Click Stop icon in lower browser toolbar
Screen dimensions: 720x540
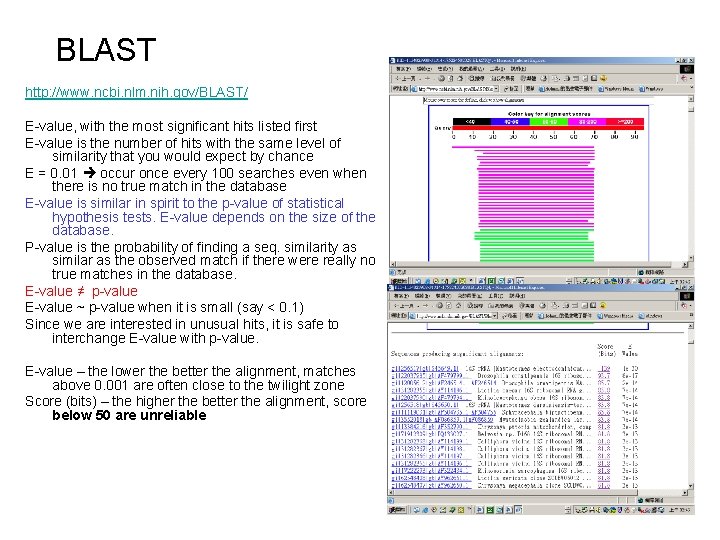tap(440, 305)
